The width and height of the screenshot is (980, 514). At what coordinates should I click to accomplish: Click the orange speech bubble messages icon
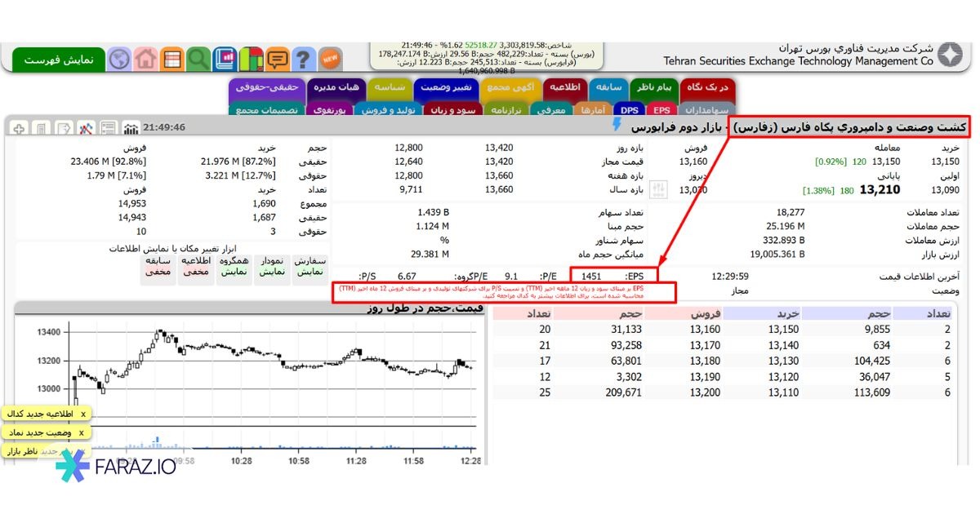click(x=278, y=60)
